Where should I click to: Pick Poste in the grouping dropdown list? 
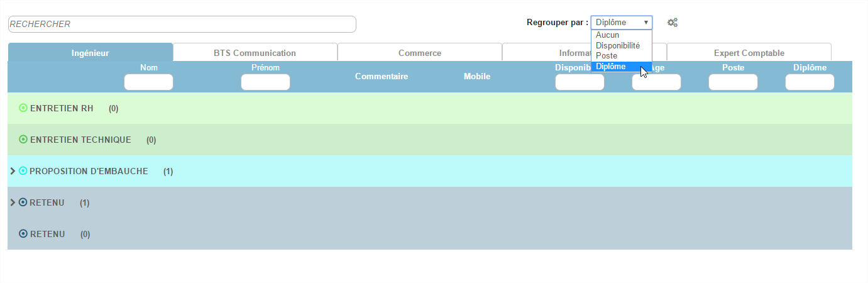pos(607,56)
